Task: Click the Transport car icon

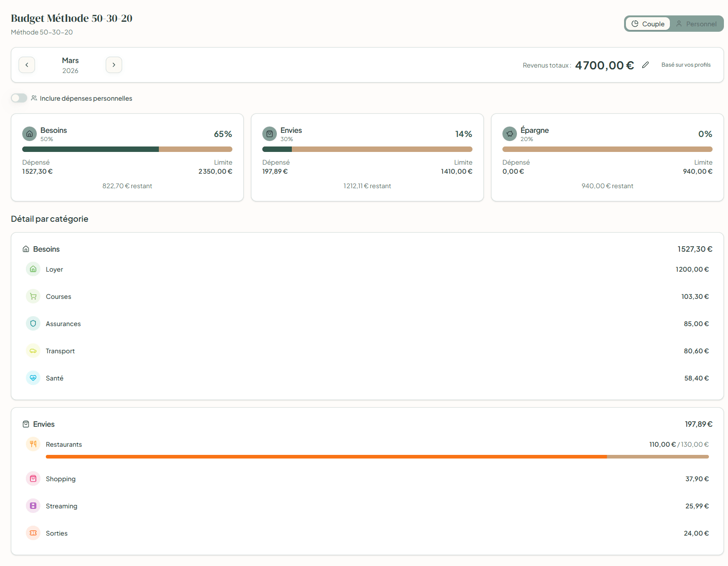Action: point(33,351)
